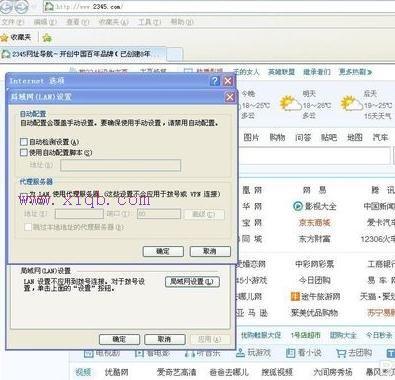Open the 帮助 menu
This screenshot has height=380, width=395.
point(182,22)
